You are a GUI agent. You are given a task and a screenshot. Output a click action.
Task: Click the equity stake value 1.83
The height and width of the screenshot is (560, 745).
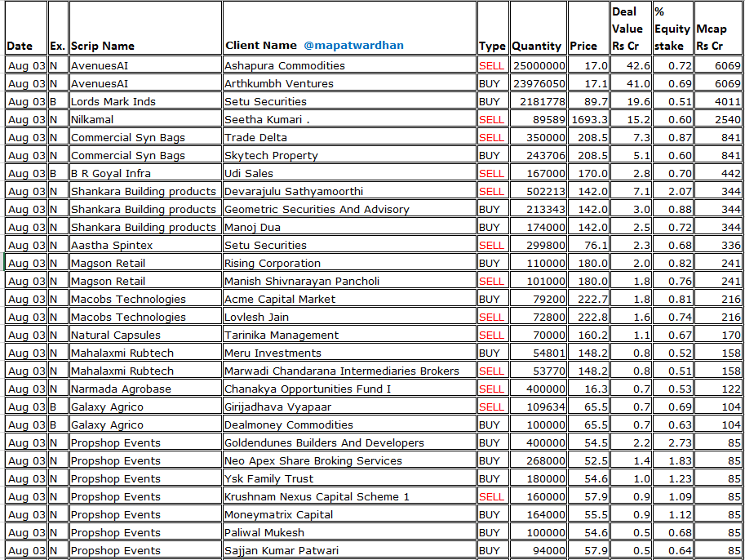pyautogui.click(x=680, y=460)
